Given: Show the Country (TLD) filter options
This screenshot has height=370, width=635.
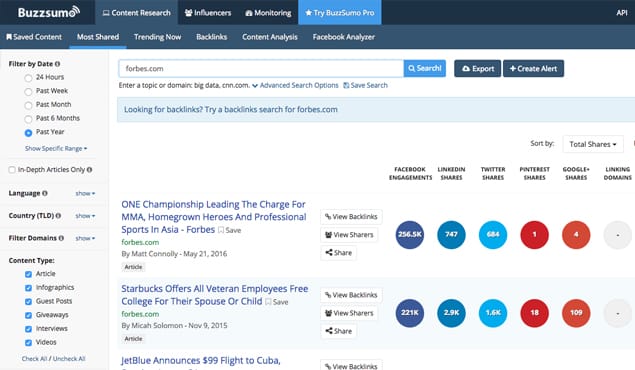Looking at the screenshot, I should click(85, 216).
